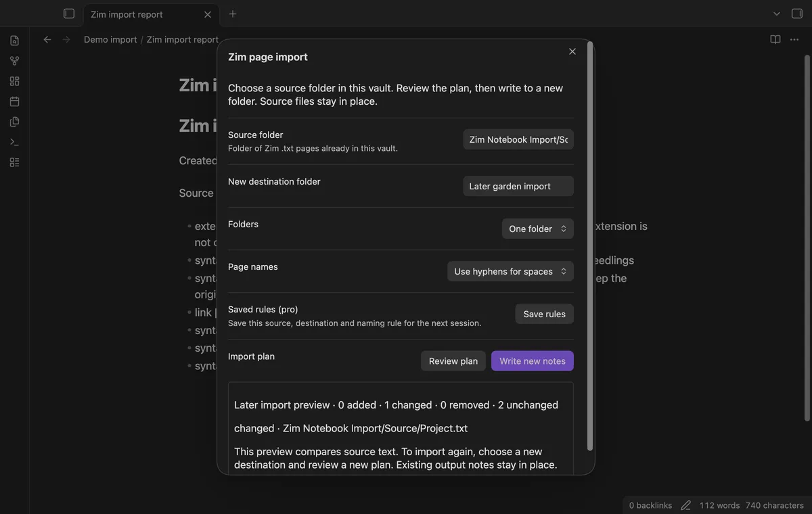Click the Review plan button
This screenshot has width=812, height=514.
tap(453, 360)
